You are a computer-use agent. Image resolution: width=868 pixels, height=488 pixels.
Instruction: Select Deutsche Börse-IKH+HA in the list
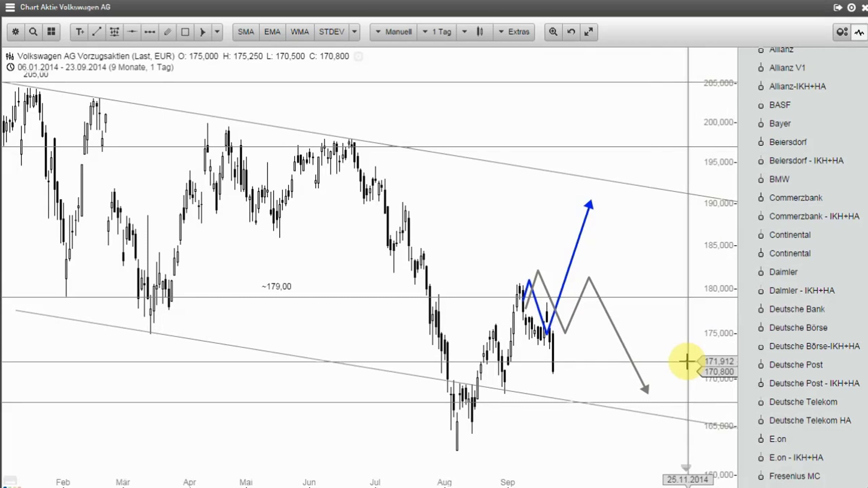[814, 346]
